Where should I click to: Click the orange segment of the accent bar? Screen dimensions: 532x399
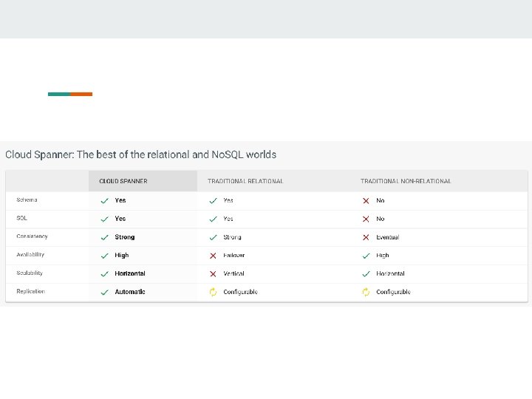coord(81,94)
